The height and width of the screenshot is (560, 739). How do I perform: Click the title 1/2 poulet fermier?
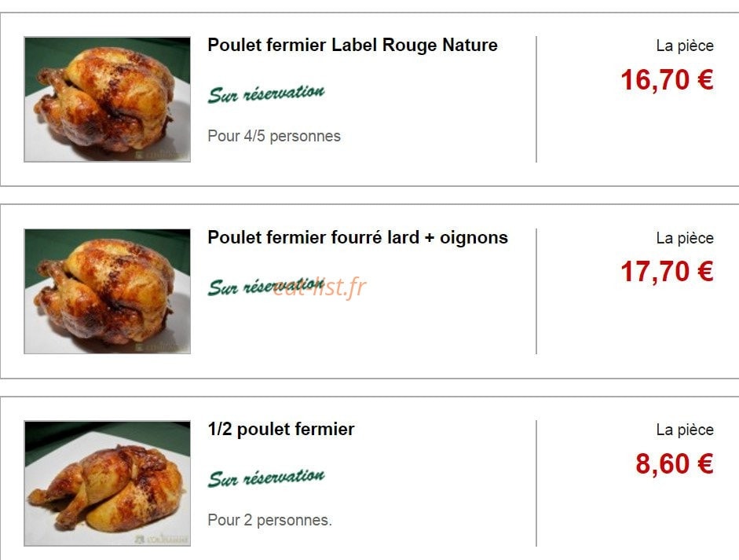(281, 430)
